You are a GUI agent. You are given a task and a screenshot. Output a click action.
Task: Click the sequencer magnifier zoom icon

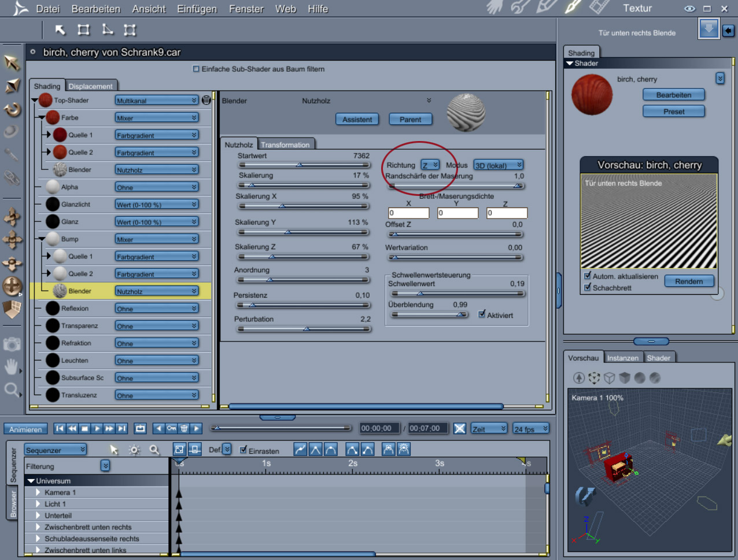tap(154, 450)
